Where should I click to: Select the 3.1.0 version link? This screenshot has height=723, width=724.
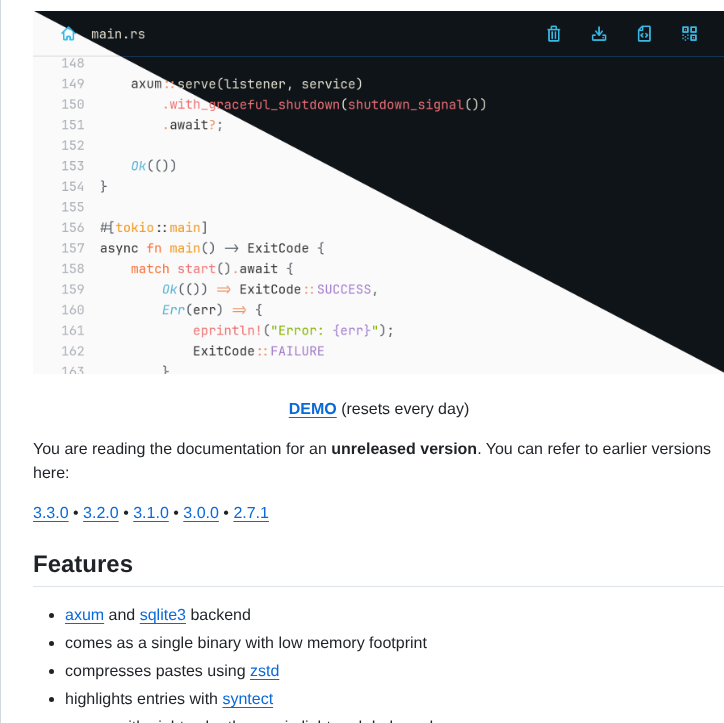(x=151, y=513)
